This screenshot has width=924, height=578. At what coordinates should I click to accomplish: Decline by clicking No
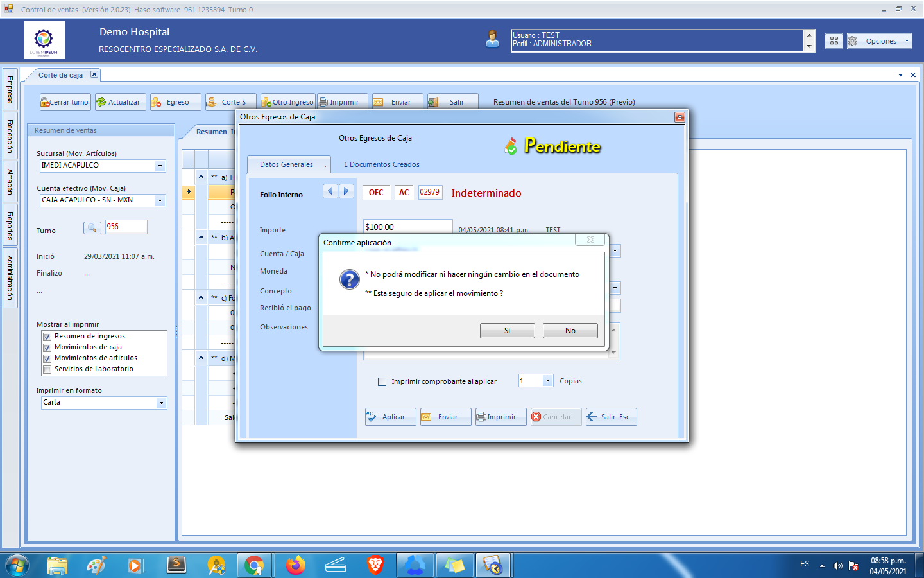pyautogui.click(x=570, y=331)
